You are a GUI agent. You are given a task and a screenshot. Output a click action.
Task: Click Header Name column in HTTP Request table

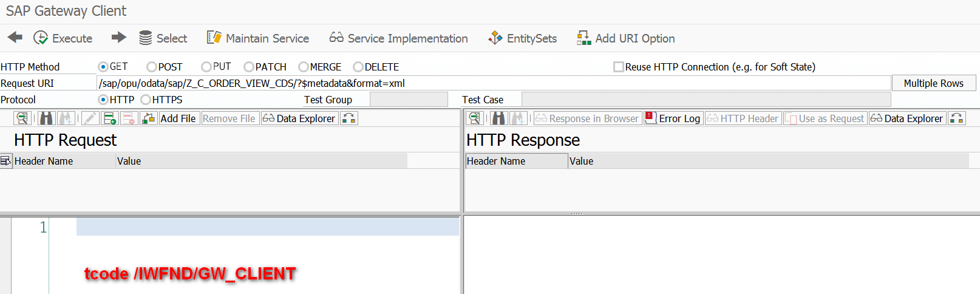[x=64, y=161]
